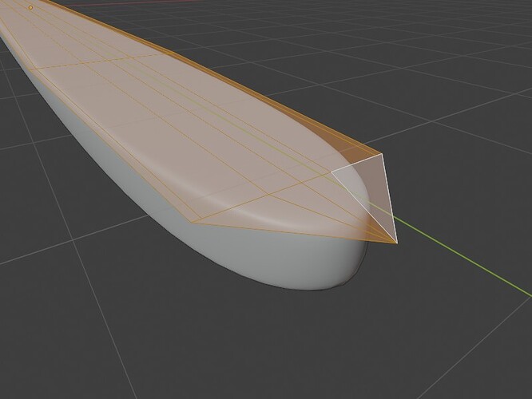Select the cross edge loop near the origin
The height and width of the screenshot is (399, 532).
pyautogui.click(x=101, y=61)
